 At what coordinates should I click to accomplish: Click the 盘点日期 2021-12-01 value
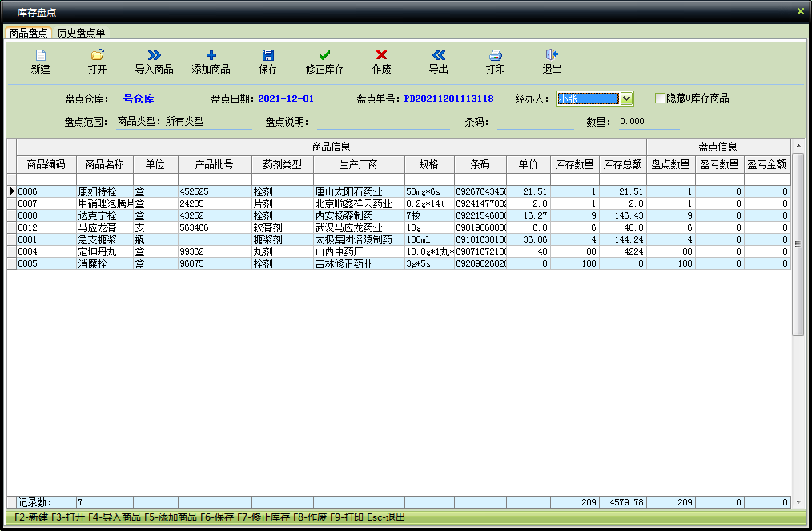(x=286, y=99)
